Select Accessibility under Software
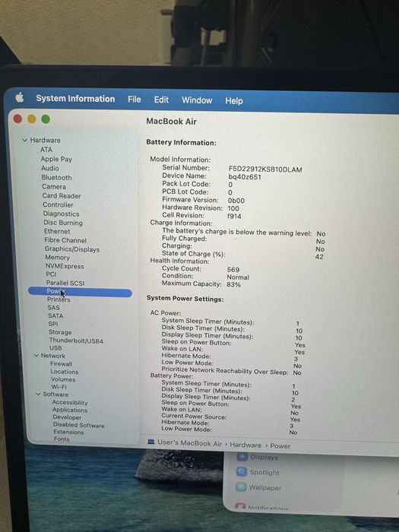The image size is (399, 532). (x=70, y=402)
